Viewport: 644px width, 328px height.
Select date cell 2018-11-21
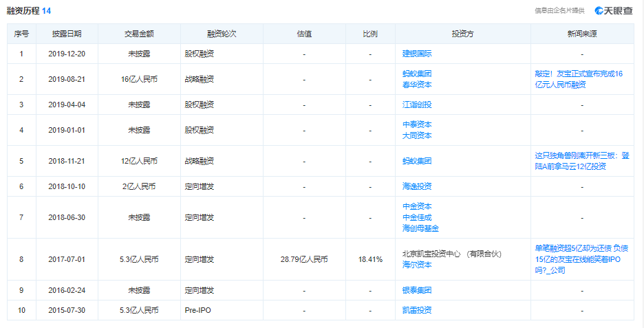(x=67, y=161)
